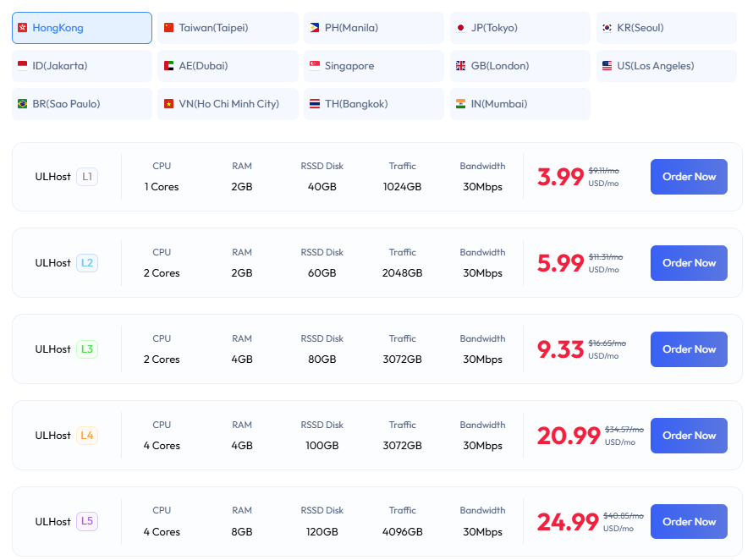Click the UAE flag icon
This screenshot has height=560, width=753.
click(x=168, y=66)
